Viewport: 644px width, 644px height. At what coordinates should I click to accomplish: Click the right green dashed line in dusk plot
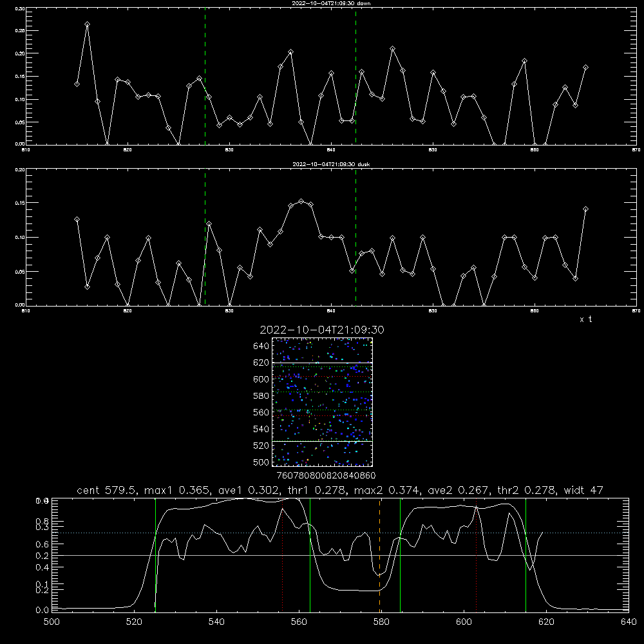click(355, 237)
